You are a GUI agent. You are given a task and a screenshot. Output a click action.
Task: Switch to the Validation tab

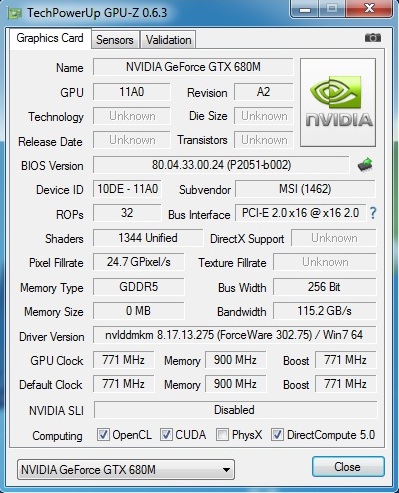click(x=168, y=40)
